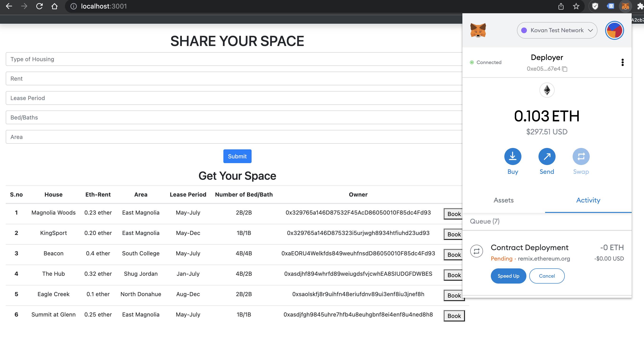Click the Swap icon button
This screenshot has width=644, height=349.
[581, 156]
